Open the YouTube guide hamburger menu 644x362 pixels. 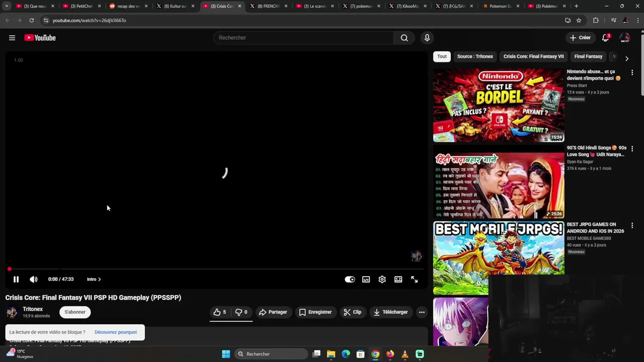[12, 38]
